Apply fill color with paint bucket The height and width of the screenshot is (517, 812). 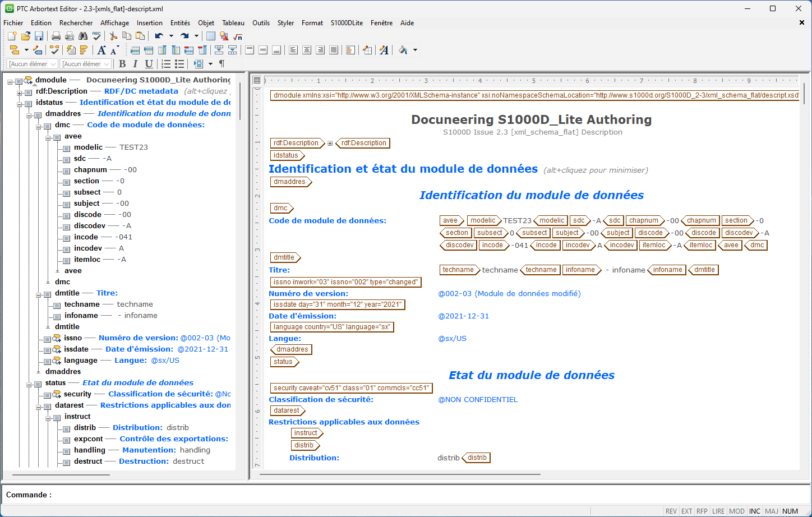403,50
